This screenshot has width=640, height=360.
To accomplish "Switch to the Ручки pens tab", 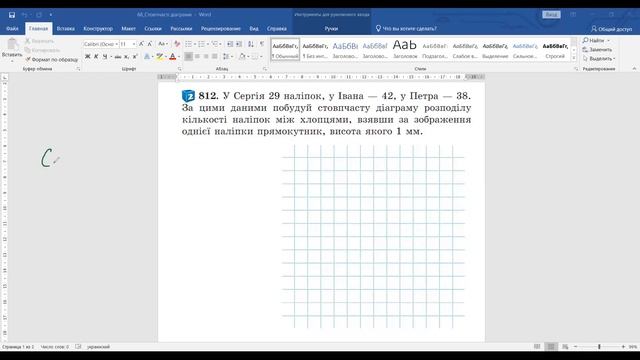I will point(331,29).
